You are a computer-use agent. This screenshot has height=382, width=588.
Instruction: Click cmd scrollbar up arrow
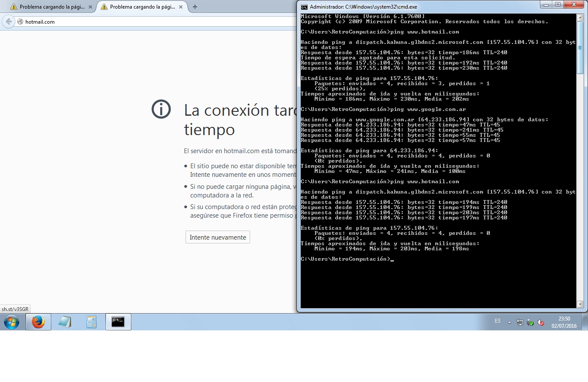(580, 17)
